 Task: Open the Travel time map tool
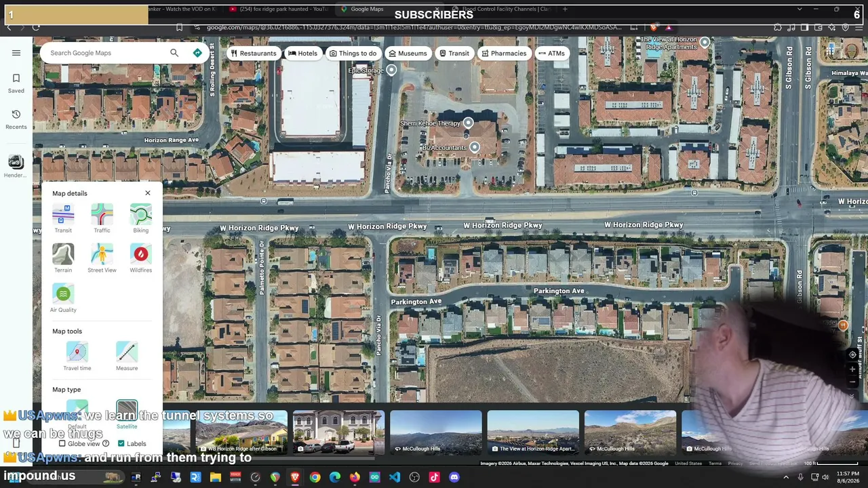[77, 357]
